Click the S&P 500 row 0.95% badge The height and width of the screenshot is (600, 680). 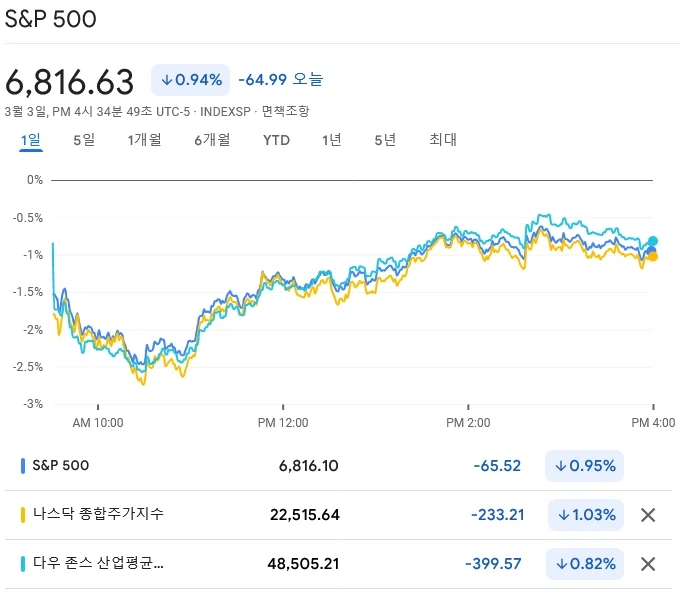click(x=585, y=466)
